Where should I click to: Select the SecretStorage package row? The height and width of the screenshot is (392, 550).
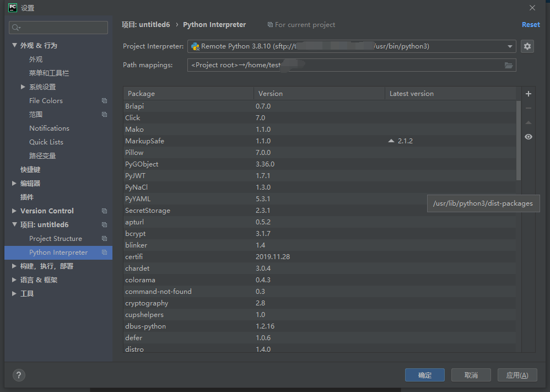click(x=320, y=210)
